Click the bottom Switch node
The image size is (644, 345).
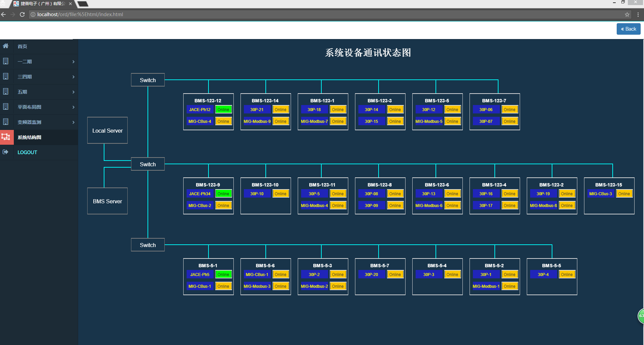click(148, 245)
